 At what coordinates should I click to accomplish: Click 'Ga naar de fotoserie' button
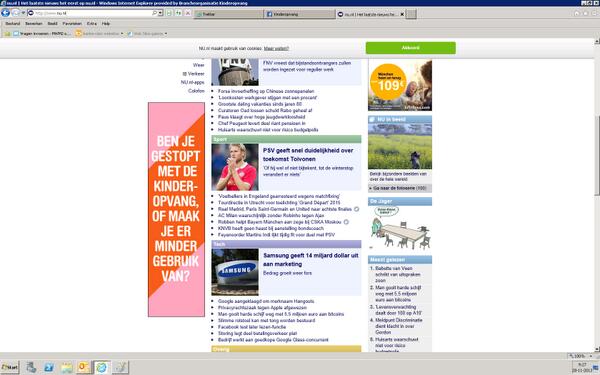[x=400, y=188]
